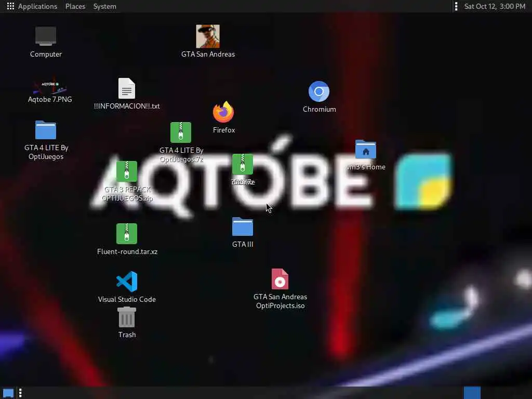This screenshot has height=399, width=532.
Task: Click the Applications grid icon
Action: pyautogui.click(x=10, y=6)
